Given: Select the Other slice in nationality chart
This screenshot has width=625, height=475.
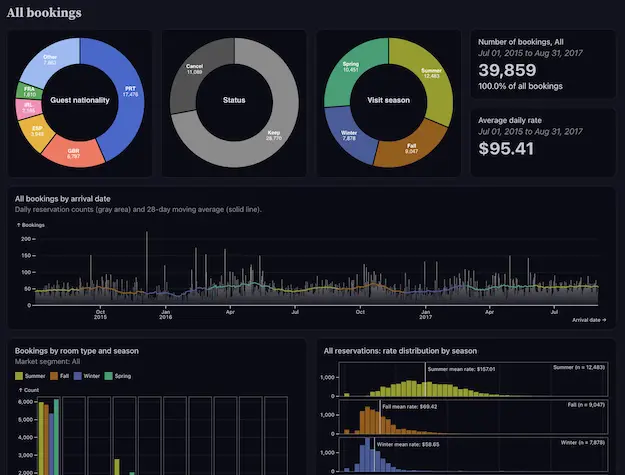Looking at the screenshot, I should point(52,58).
